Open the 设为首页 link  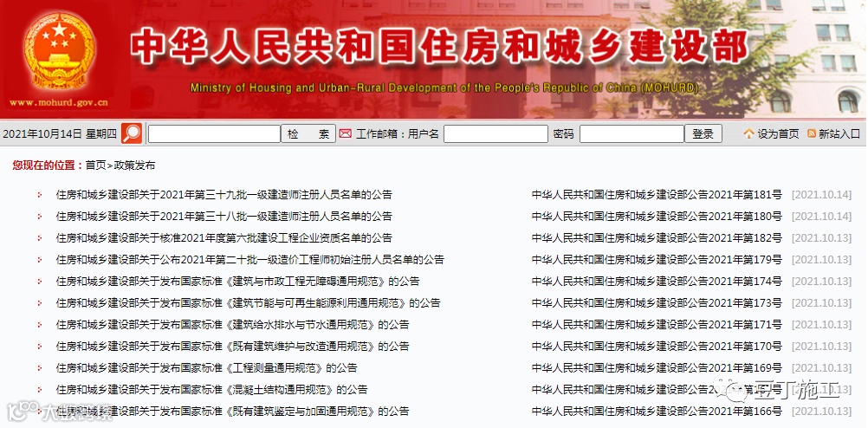coord(778,134)
